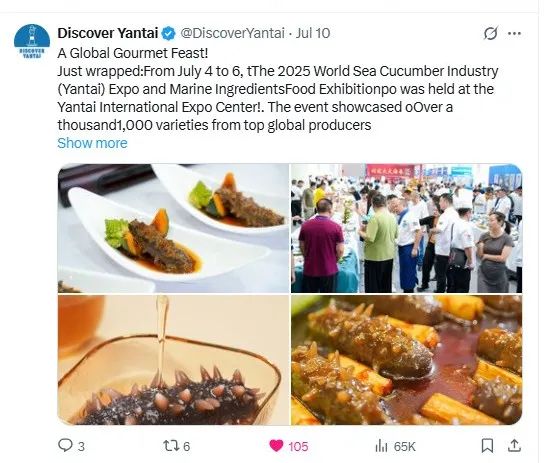This screenshot has height=463, width=552.
Task: View post analytics bar chart icon
Action: [x=381, y=446]
